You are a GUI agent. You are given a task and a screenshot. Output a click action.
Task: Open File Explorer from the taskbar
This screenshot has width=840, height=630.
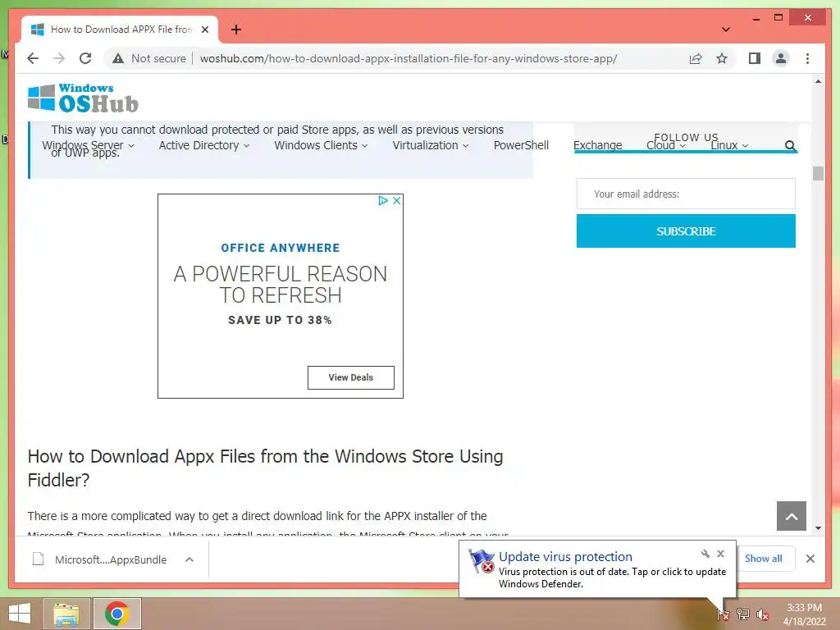coord(66,614)
